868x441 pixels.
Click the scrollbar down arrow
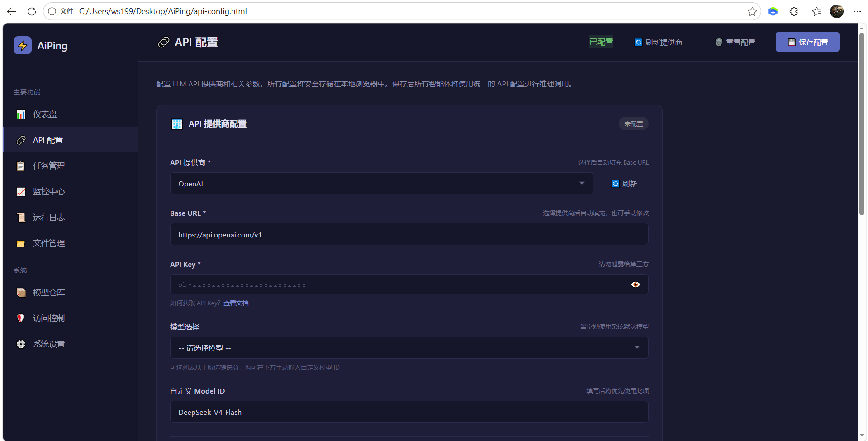(x=862, y=436)
